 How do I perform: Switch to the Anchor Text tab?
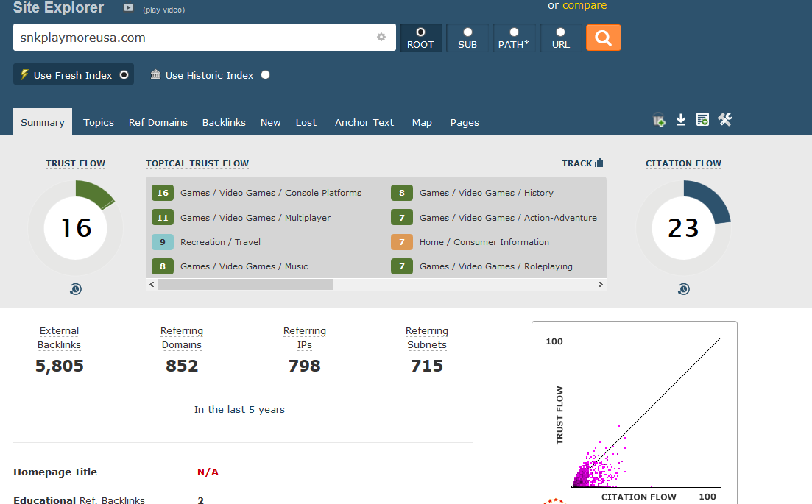tap(364, 122)
